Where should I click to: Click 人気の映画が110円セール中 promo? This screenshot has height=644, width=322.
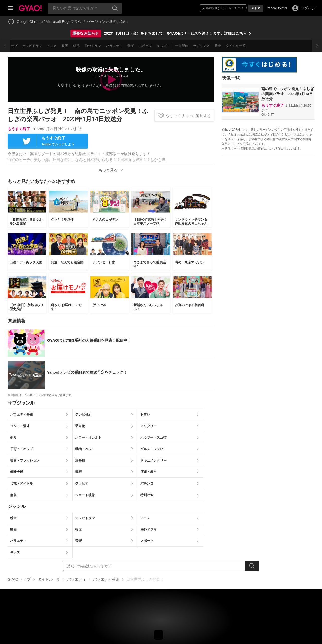(x=223, y=8)
